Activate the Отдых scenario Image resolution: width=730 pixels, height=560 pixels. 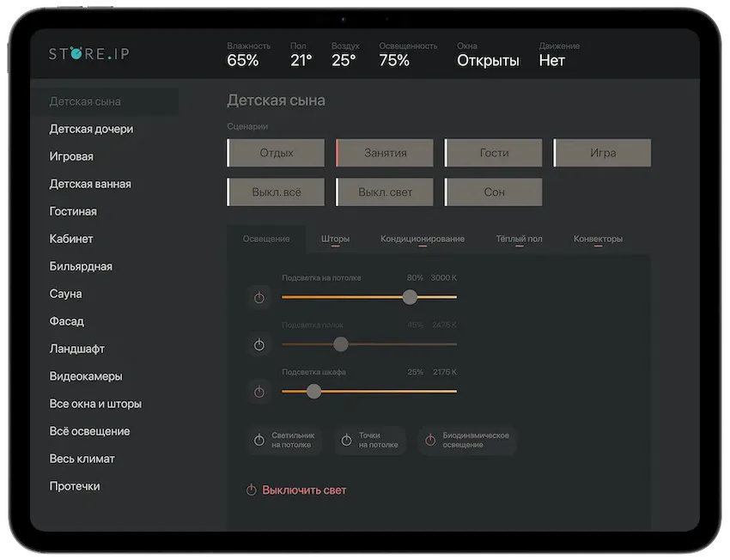tap(276, 153)
